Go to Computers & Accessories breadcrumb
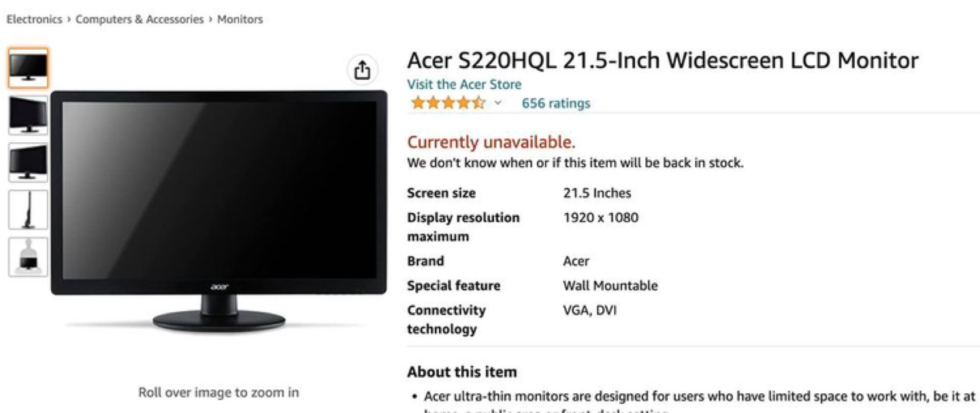Screen dimensions: 980x413 (140, 19)
